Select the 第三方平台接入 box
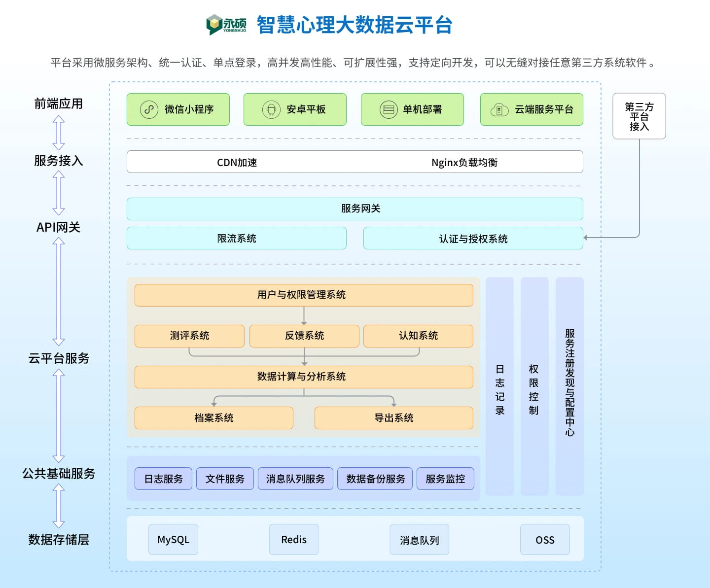 639,116
